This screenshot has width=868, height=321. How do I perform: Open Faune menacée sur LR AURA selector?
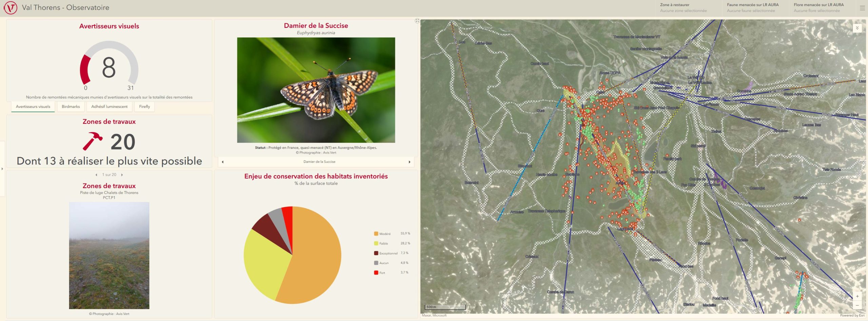pos(752,8)
